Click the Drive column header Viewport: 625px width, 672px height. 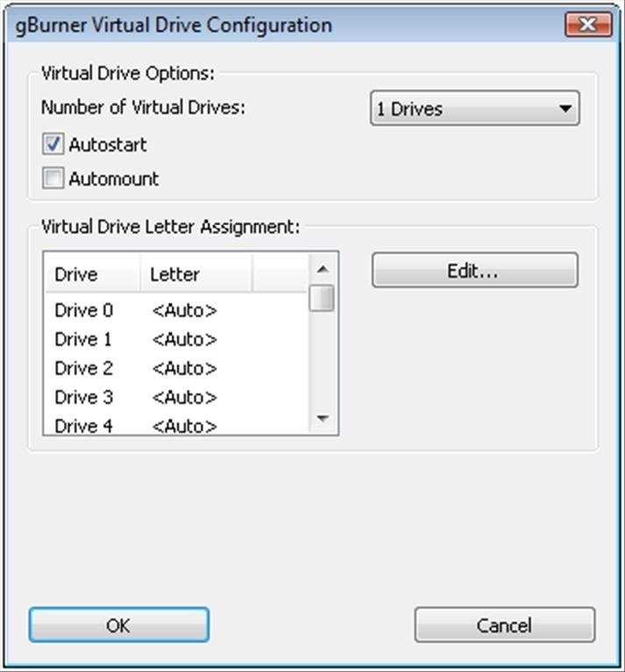click(93, 274)
